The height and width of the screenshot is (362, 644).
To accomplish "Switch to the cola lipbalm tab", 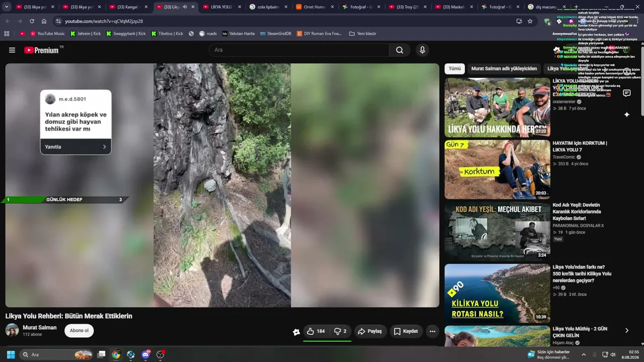I will [x=268, y=7].
